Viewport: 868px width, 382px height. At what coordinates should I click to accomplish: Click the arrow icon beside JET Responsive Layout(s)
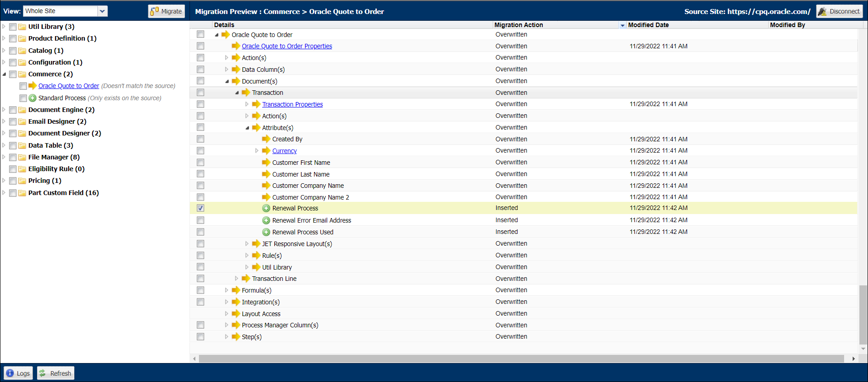click(256, 244)
